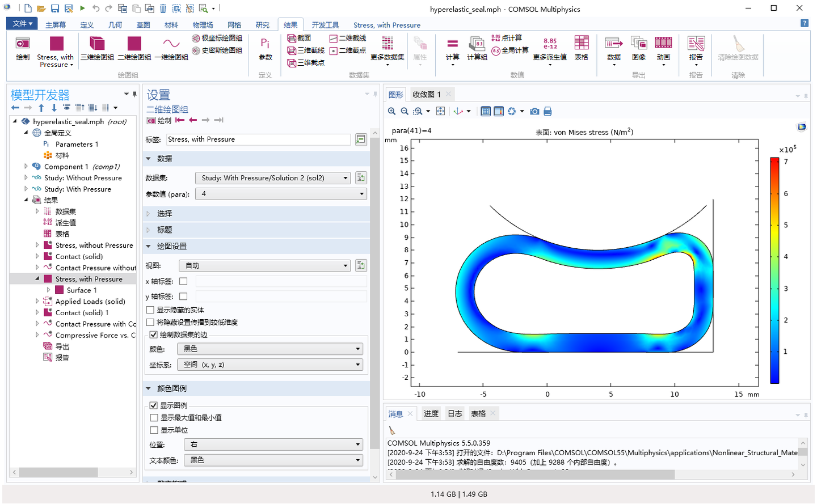Select the 绘制 (Plot) tool in the ribbon
Image resolution: width=817 pixels, height=504 pixels.
point(22,50)
